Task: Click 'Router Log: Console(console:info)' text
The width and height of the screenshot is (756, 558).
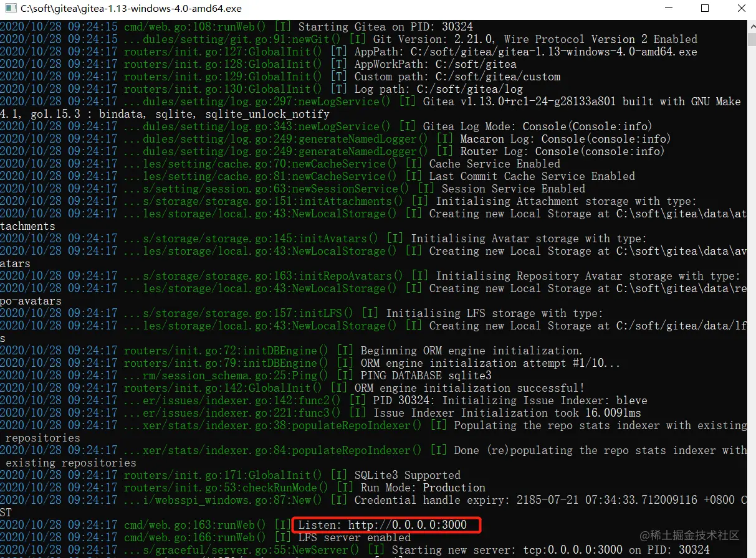Action: (562, 151)
